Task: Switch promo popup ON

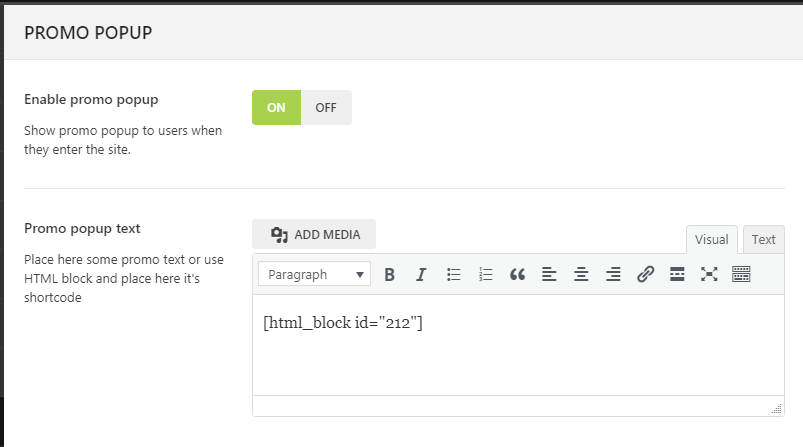Action: 276,108
